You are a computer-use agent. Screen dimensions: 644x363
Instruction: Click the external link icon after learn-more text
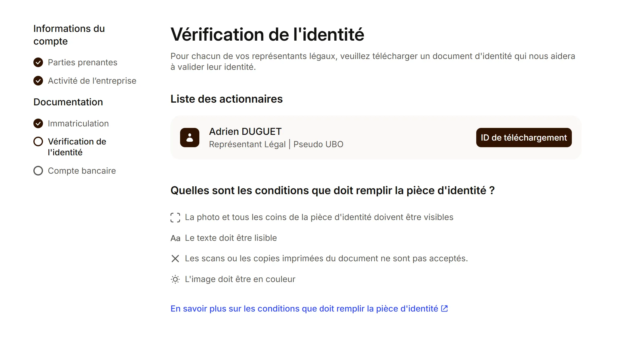[x=444, y=309]
